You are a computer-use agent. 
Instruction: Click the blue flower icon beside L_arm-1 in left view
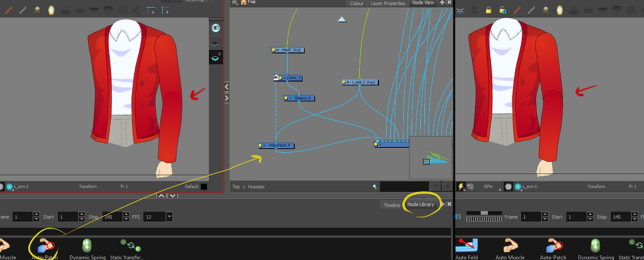click(x=9, y=186)
